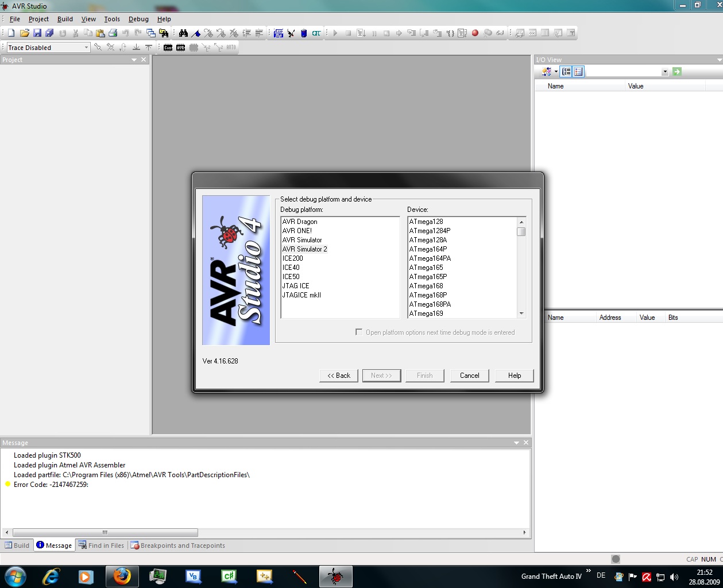
Task: Open the Tools menu
Action: pos(112,19)
